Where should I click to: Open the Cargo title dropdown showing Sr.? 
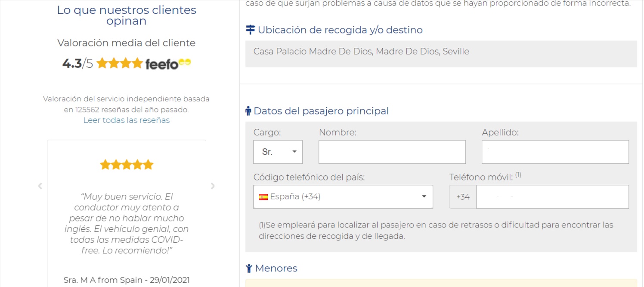[x=278, y=152]
